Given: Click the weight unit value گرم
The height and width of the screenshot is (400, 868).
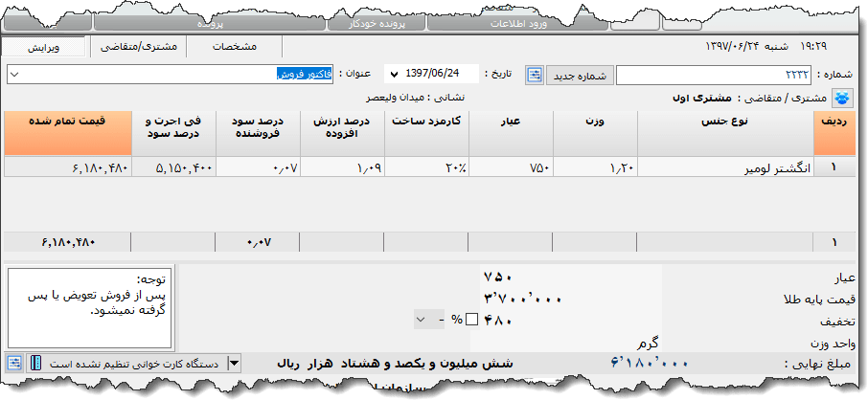Looking at the screenshot, I should [647, 344].
